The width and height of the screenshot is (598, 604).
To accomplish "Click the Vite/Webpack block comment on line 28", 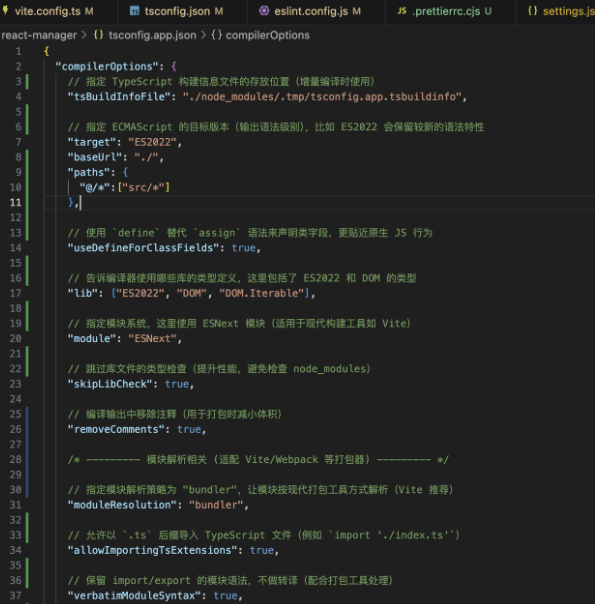I will point(258,459).
